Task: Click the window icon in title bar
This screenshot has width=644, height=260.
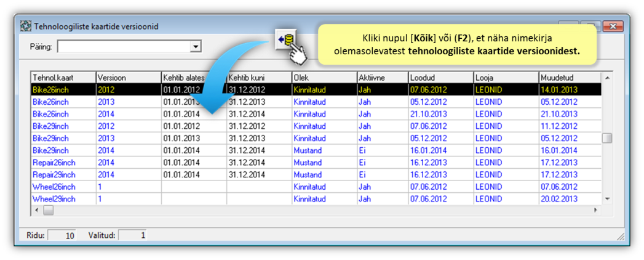Action: tap(26, 26)
